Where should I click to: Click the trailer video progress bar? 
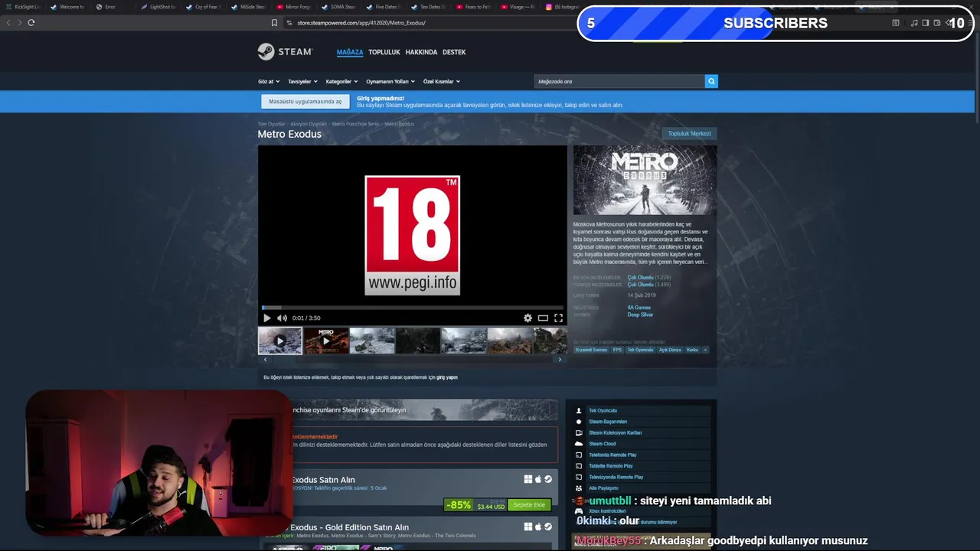[x=412, y=308]
